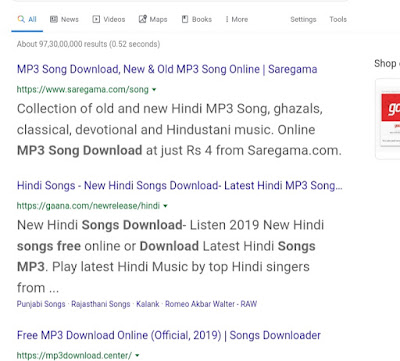The height and width of the screenshot is (361, 400).
Task: Open the Saregama MP3 Song Download result
Action: coord(167,69)
